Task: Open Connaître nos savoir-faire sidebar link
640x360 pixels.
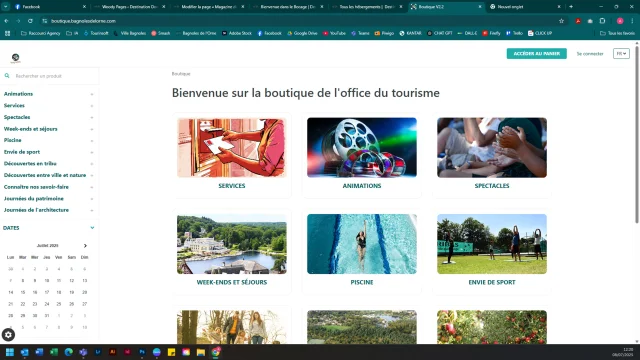Action: (36, 187)
